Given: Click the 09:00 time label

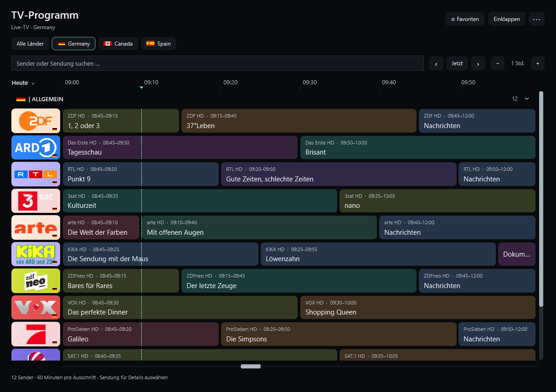Looking at the screenshot, I should 72,83.
